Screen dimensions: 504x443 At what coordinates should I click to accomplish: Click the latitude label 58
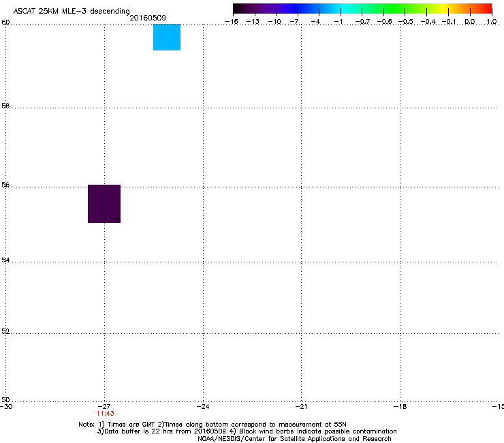point(5,106)
